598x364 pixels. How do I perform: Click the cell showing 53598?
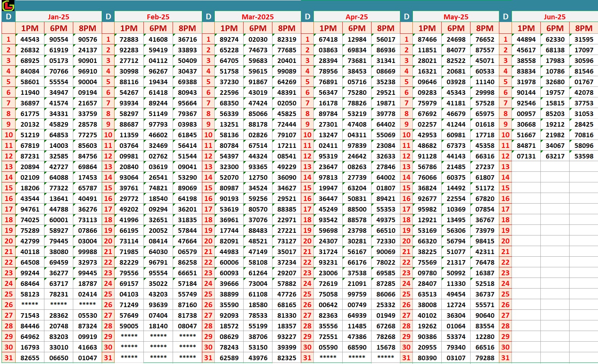[x=584, y=156]
